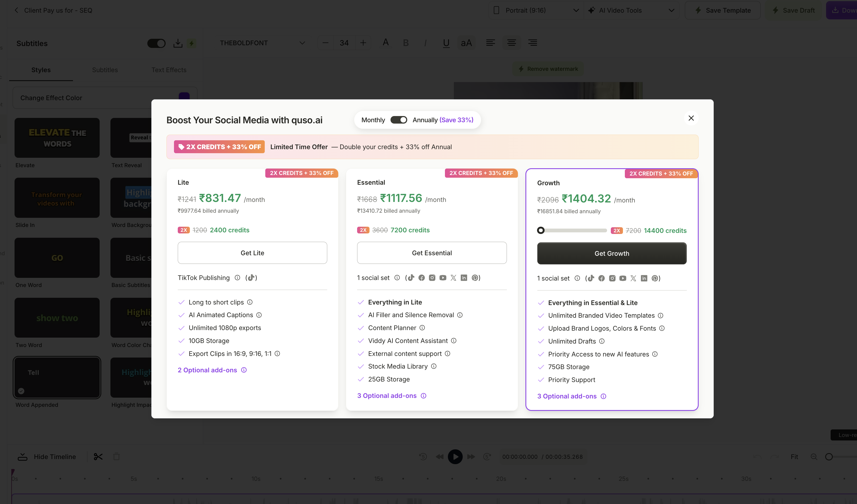Click info icon beside Content Planner
Viewport: 857px width, 504px height.
tap(422, 328)
